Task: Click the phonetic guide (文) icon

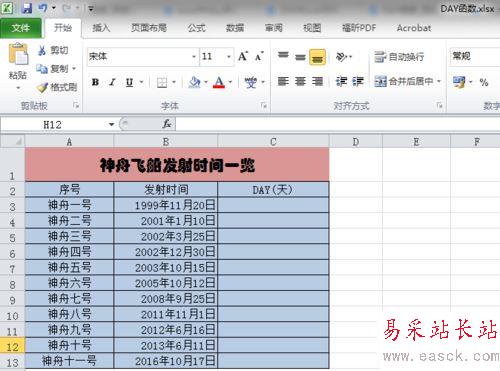Action: point(251,82)
